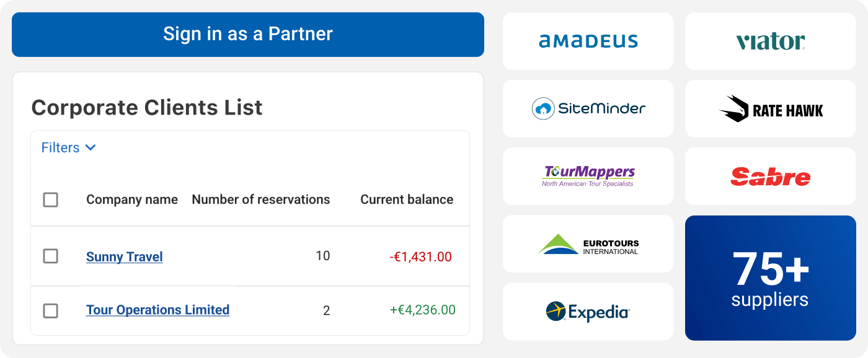Viewport: 868px width, 358px height.
Task: Open the Sunny Travel company link
Action: pyautogui.click(x=125, y=256)
